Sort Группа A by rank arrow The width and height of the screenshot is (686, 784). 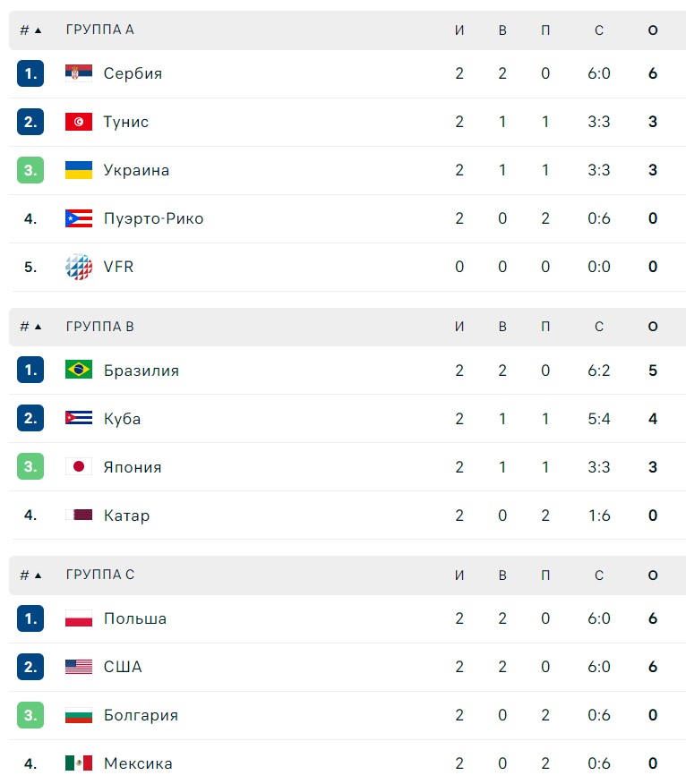click(38, 30)
